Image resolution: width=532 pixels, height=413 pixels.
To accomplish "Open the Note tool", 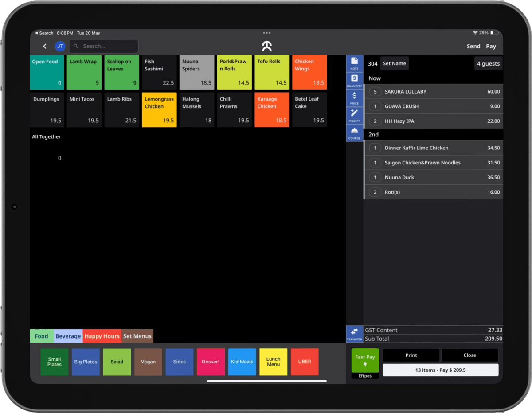I will click(354, 63).
